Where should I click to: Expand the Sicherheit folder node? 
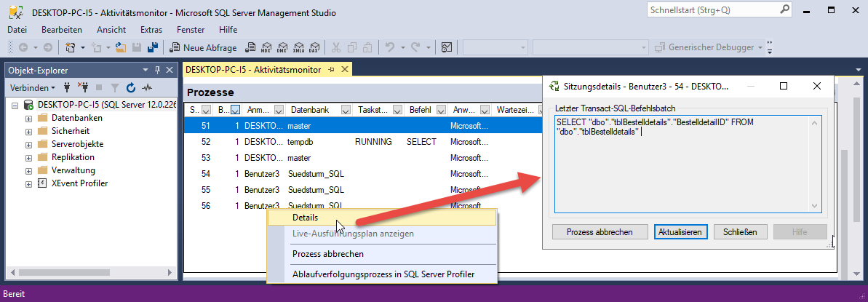click(28, 131)
